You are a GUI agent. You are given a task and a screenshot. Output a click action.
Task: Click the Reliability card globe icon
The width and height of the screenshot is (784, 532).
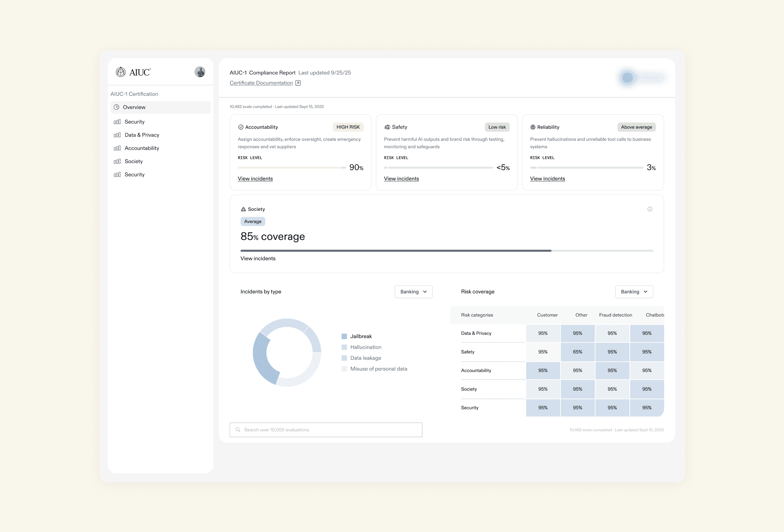click(x=533, y=127)
